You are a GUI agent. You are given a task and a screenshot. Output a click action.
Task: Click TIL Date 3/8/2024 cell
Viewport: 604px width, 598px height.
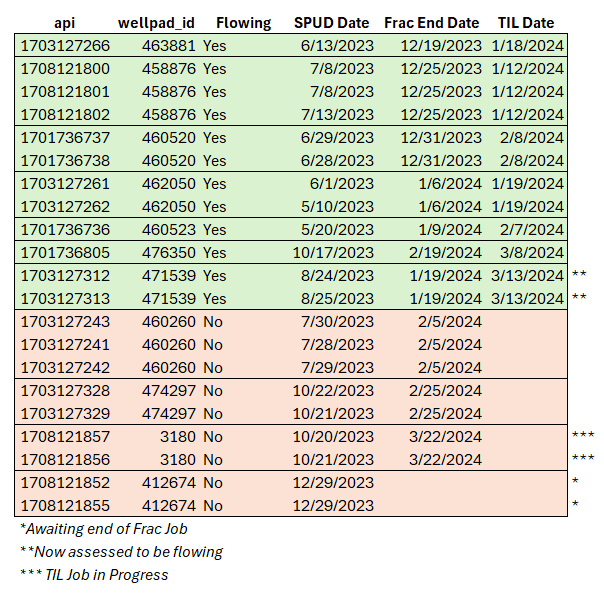click(532, 253)
